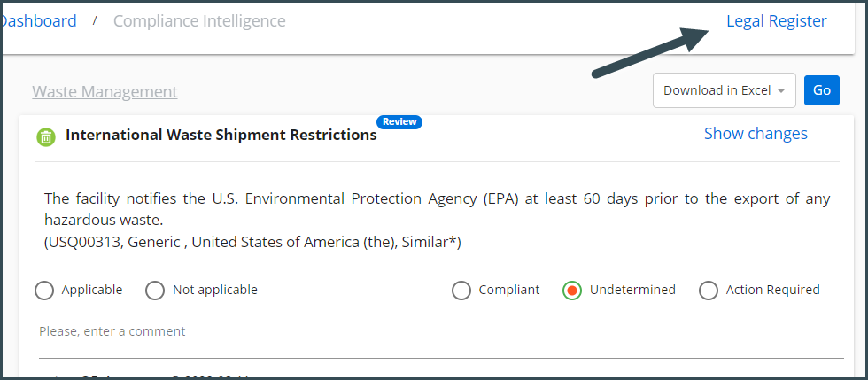The image size is (868, 380).
Task: Open the Legal Register link
Action: tap(777, 21)
